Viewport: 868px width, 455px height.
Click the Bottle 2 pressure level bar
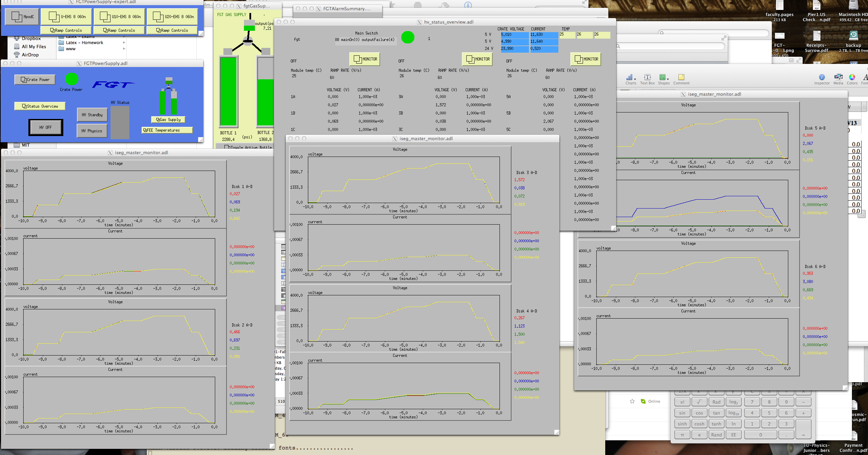click(x=265, y=92)
